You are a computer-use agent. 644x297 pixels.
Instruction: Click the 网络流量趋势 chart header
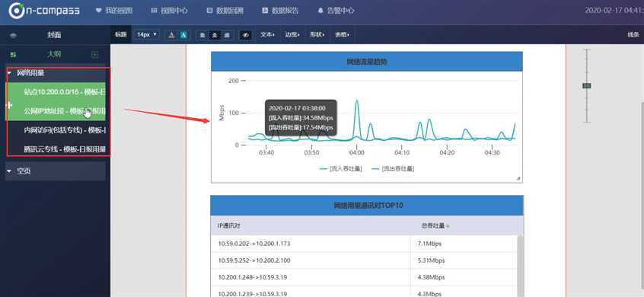tap(367, 62)
